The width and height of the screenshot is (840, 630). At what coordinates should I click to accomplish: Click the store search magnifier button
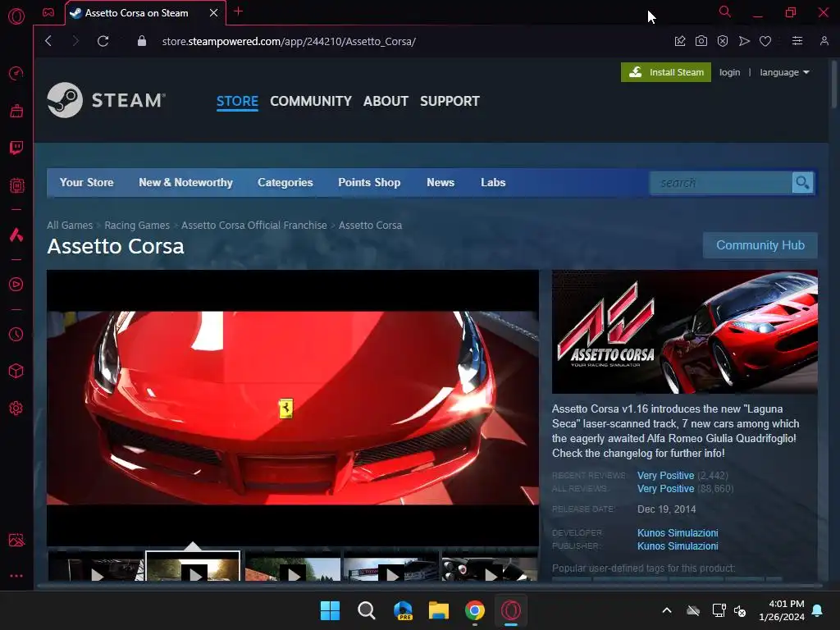click(x=802, y=183)
